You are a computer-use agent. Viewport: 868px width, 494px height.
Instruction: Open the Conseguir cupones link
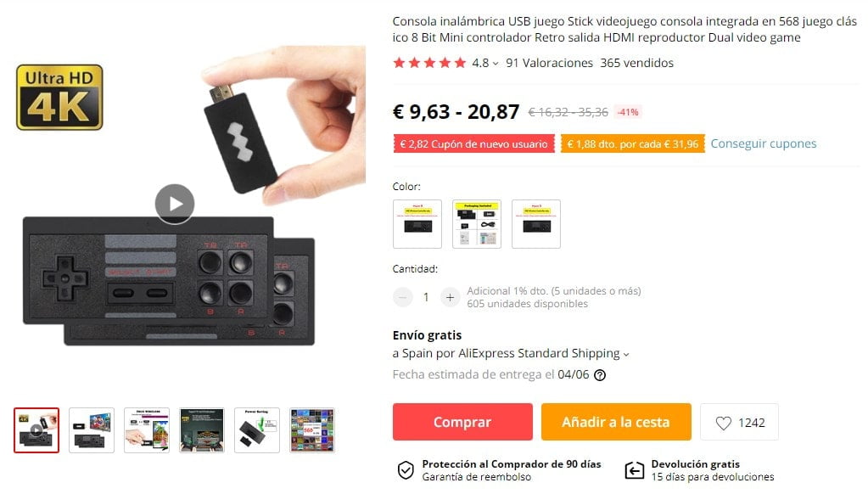tap(762, 143)
